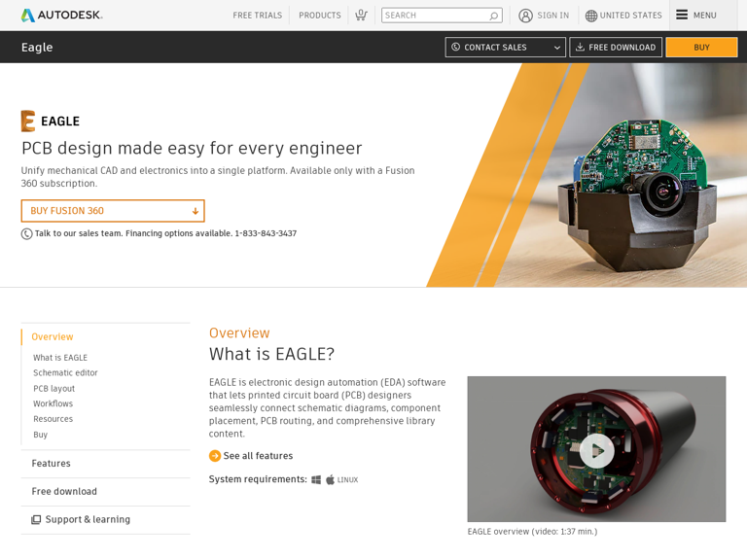Open the Free Trials menu
Viewport: 747px width, 560px height.
point(257,16)
